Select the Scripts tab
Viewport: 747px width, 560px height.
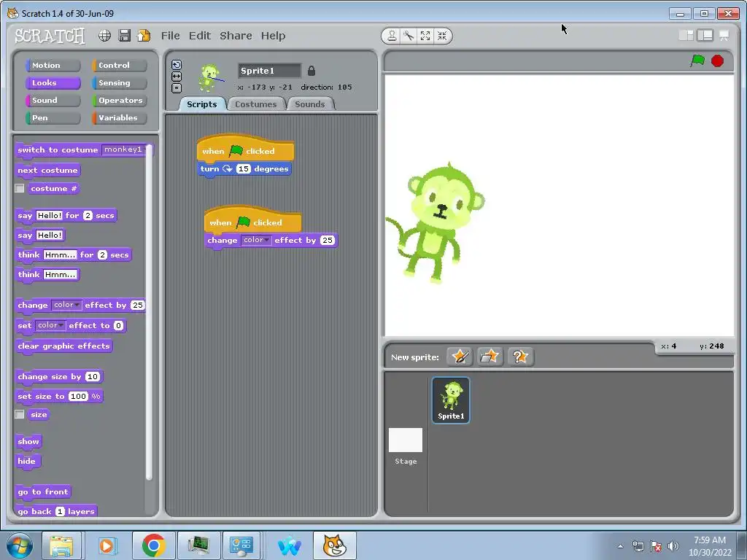click(202, 104)
